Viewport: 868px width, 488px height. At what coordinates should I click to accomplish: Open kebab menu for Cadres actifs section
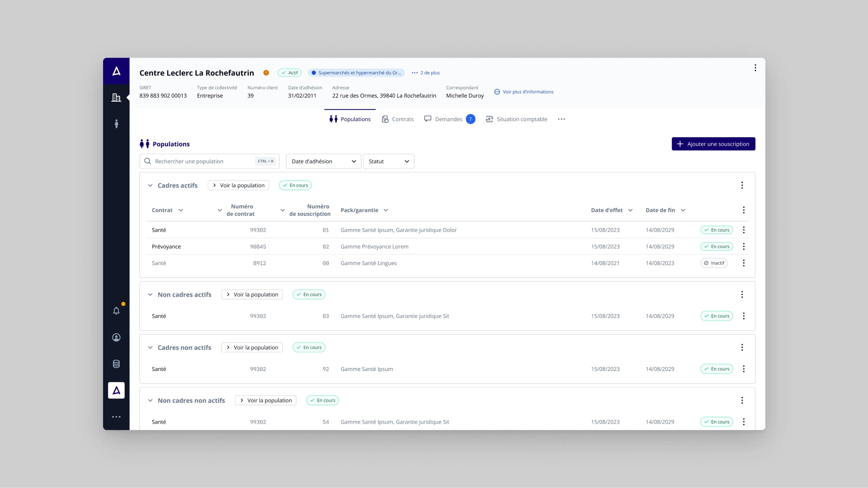pos(742,185)
